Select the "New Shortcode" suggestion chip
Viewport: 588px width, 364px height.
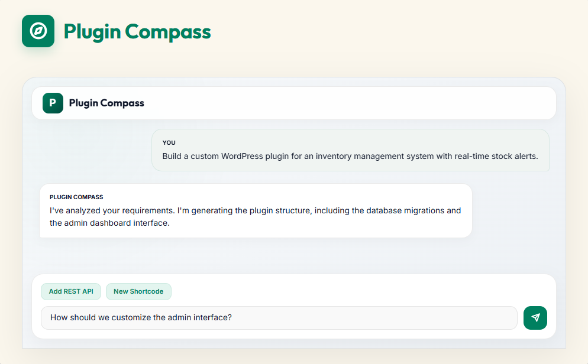point(138,291)
